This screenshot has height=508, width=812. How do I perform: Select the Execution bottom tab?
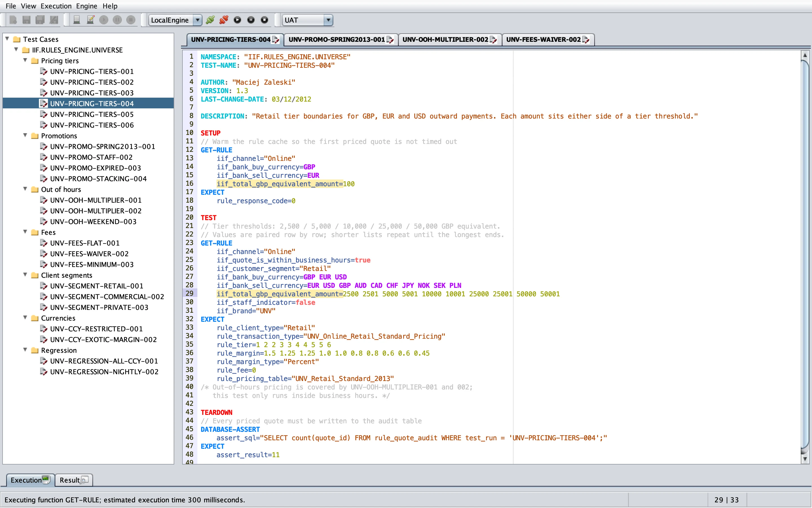click(30, 480)
